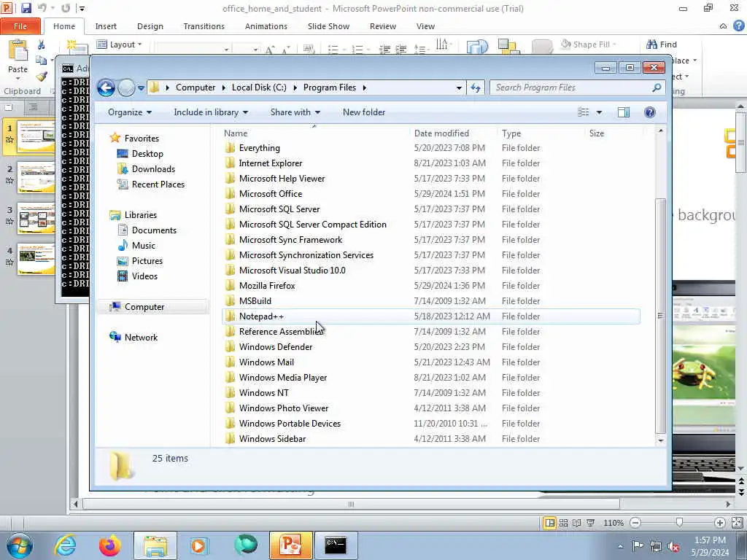Expand arrow after Computer in address bar

(x=224, y=87)
